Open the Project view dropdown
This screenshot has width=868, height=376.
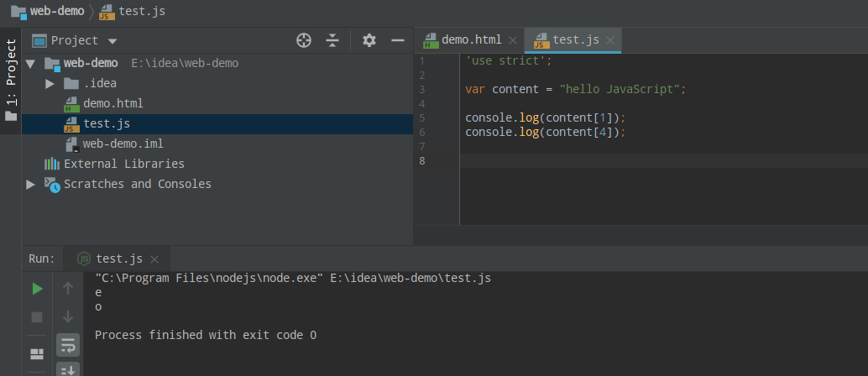tap(112, 41)
